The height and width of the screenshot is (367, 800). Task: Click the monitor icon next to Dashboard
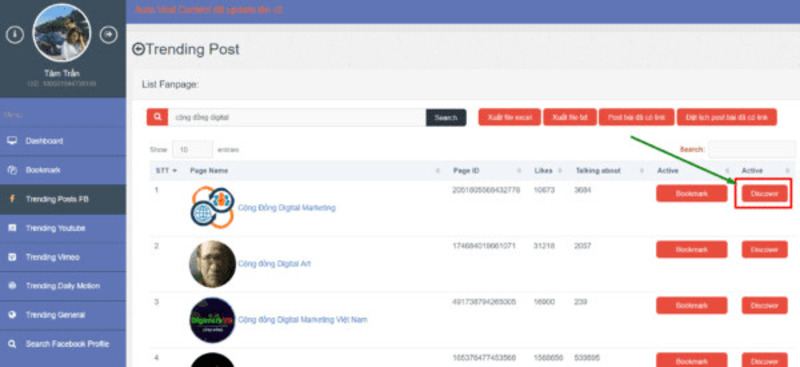tap(12, 141)
